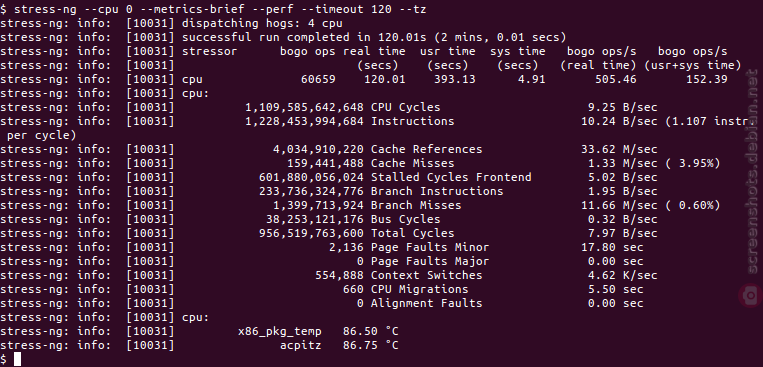Click the Page Faults Minor label

click(430, 248)
